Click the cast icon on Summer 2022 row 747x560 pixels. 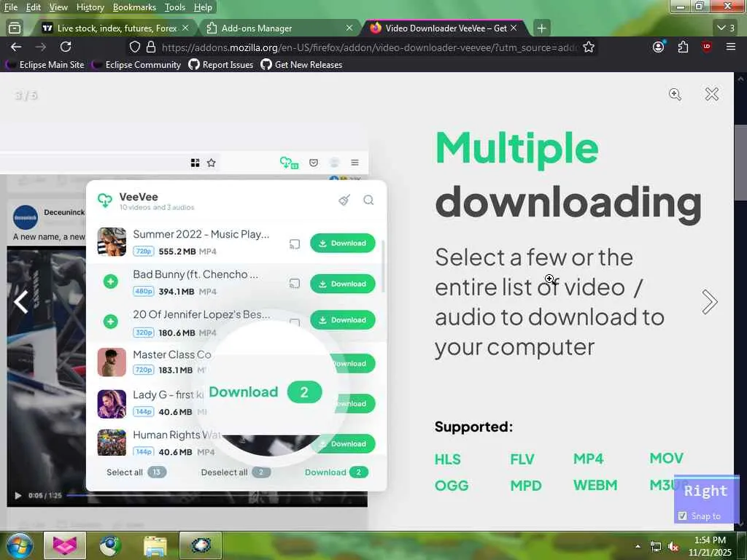pos(295,244)
